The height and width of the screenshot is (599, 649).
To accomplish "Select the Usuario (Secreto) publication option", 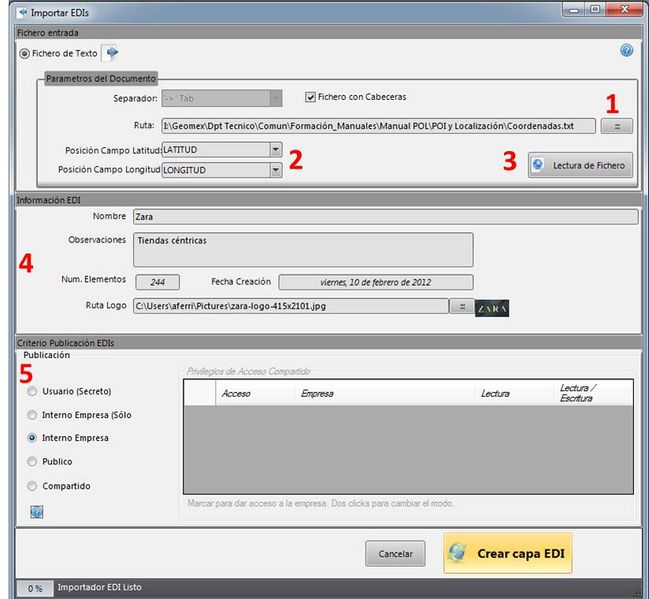I will [x=33, y=391].
